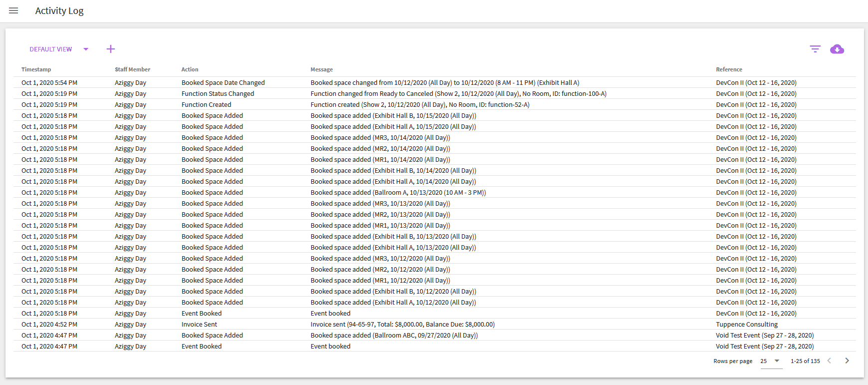
Task: Click message MR2, 10/13/2020 (All Day)
Action: (380, 214)
